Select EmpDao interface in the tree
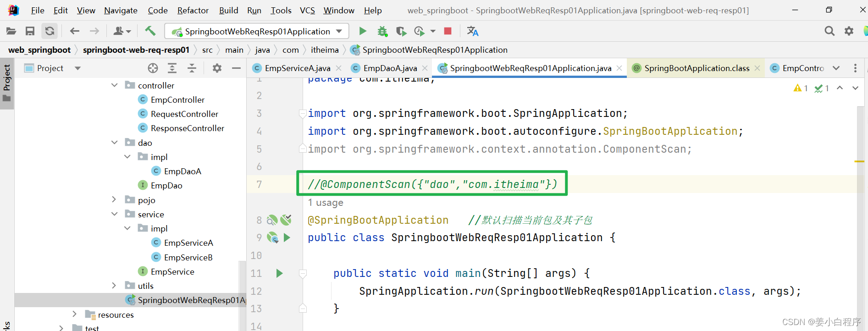Screen dimensions: 868x331 tap(166, 185)
